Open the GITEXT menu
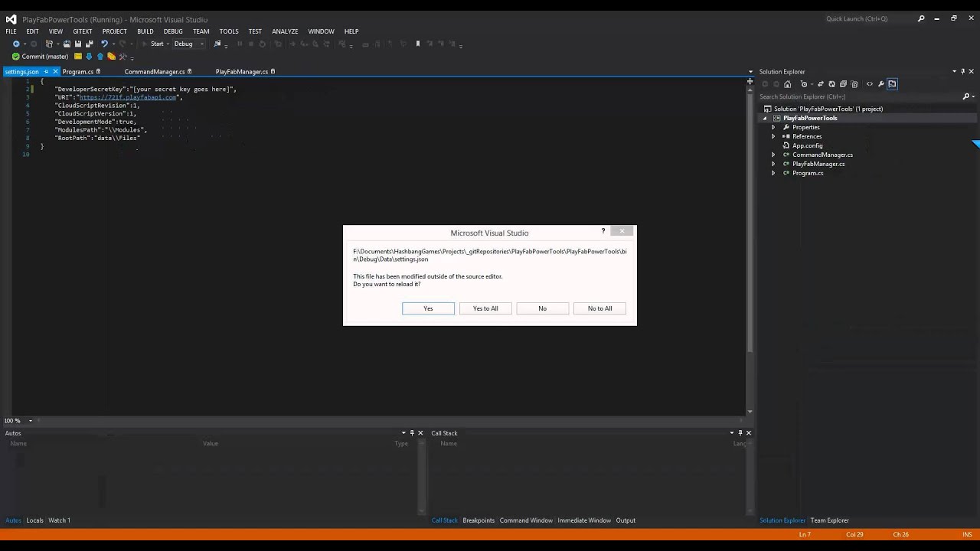The width and height of the screenshot is (980, 551). (x=83, y=31)
